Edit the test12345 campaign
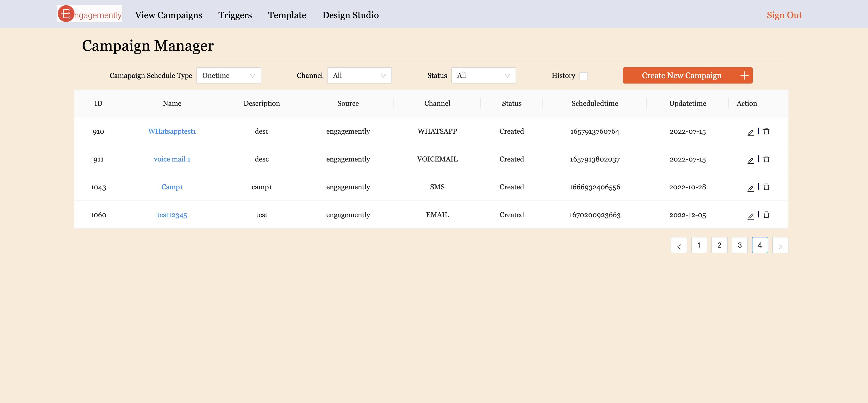This screenshot has height=403, width=868. [x=750, y=216]
